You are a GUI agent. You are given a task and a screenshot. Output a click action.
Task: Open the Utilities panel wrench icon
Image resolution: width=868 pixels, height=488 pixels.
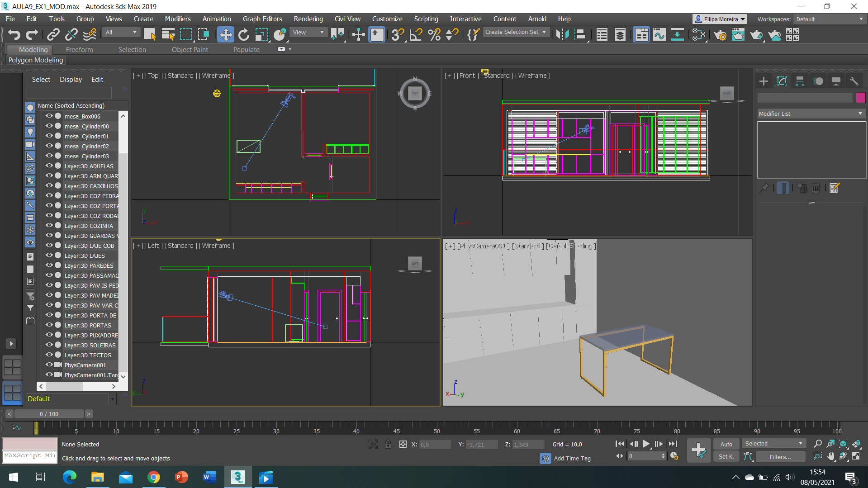854,81
